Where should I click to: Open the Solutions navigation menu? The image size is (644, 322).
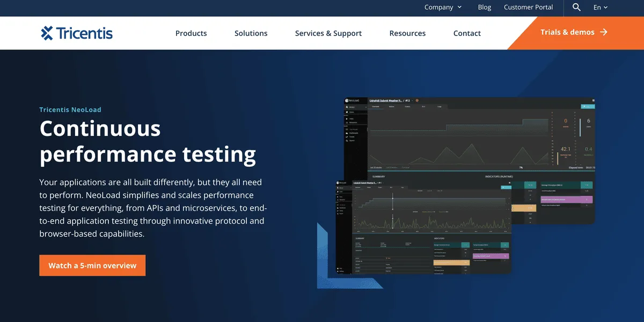[251, 33]
